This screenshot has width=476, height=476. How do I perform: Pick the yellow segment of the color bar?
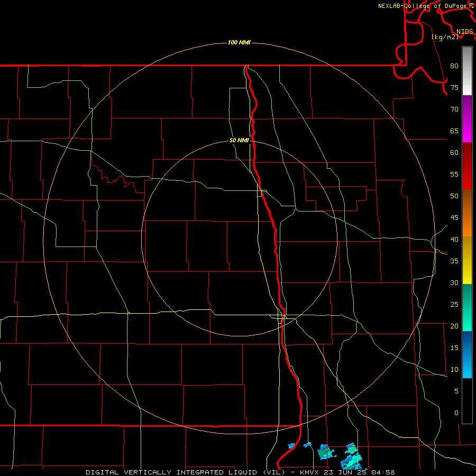tap(467, 260)
